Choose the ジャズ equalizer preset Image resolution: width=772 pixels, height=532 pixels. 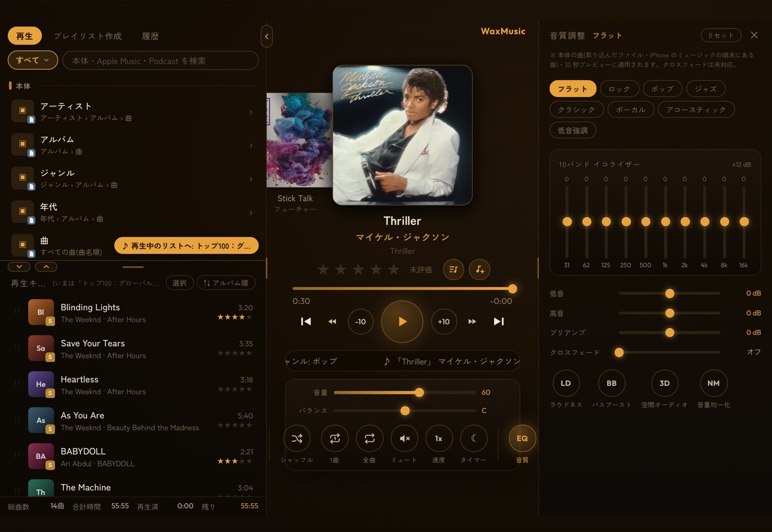706,89
